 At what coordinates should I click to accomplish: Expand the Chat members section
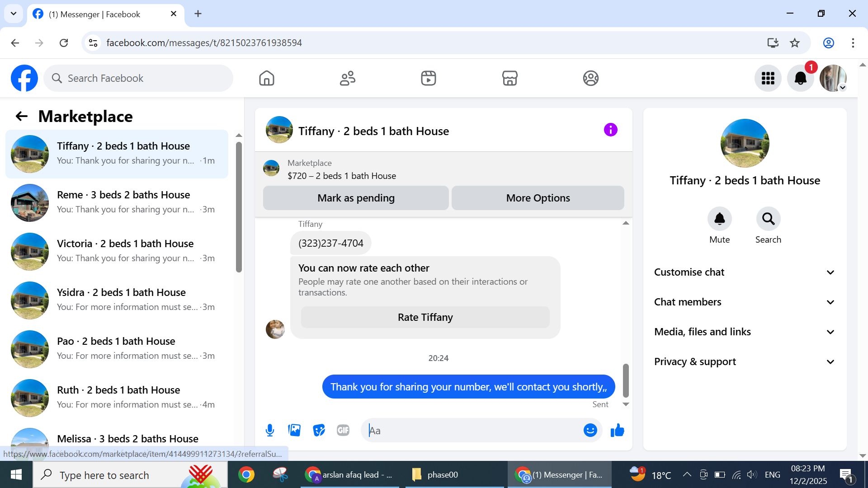(x=744, y=302)
